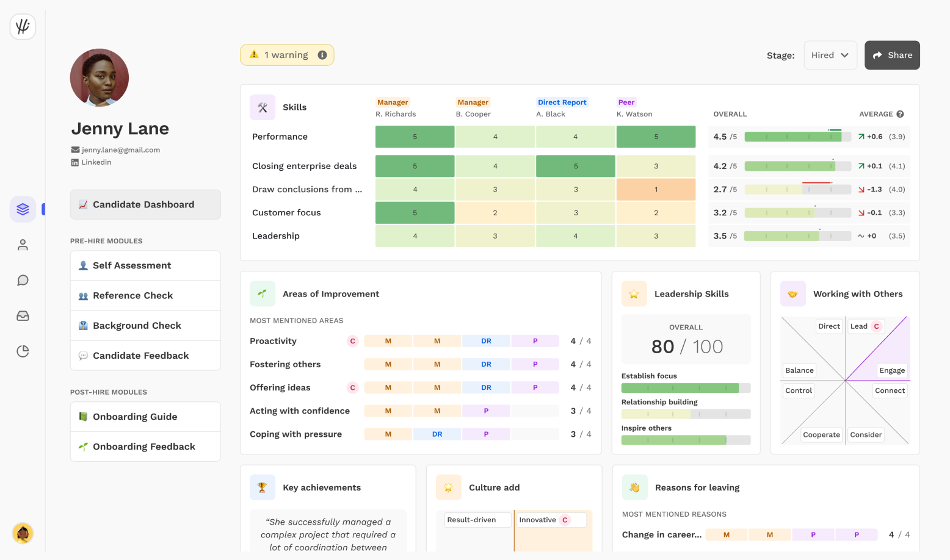Click the Performance overall score bar
The height and width of the screenshot is (560, 950).
[x=797, y=137]
